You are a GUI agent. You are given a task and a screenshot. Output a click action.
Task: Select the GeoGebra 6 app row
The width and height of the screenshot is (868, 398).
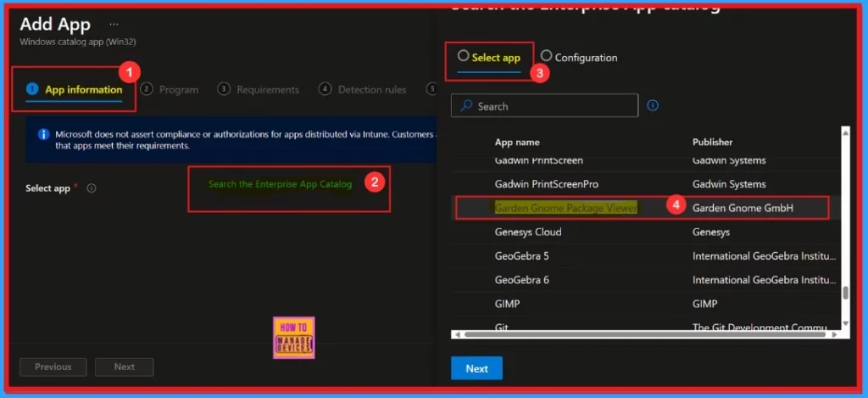[646, 280]
